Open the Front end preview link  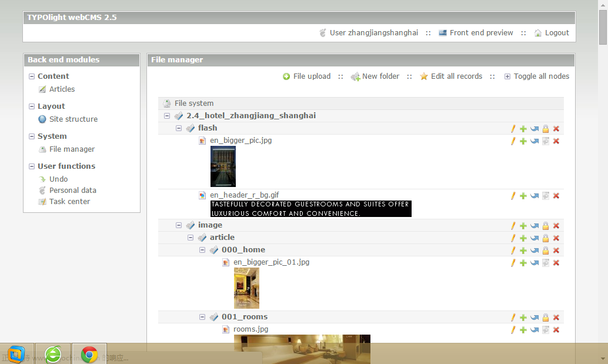click(x=481, y=33)
